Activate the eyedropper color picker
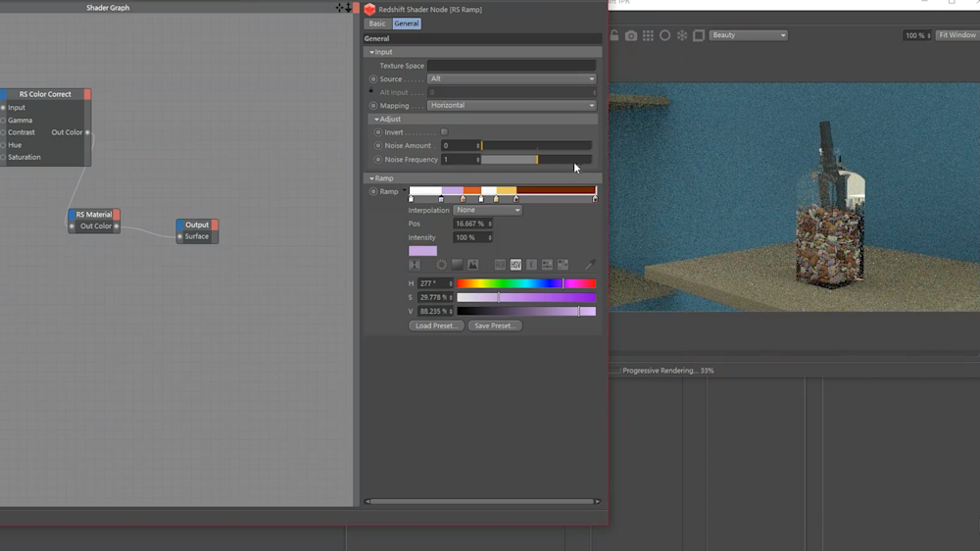 (x=589, y=265)
